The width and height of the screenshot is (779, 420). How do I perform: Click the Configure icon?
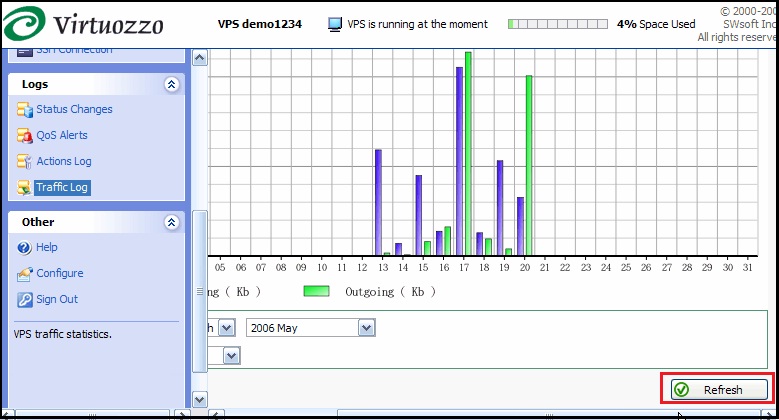coord(24,273)
